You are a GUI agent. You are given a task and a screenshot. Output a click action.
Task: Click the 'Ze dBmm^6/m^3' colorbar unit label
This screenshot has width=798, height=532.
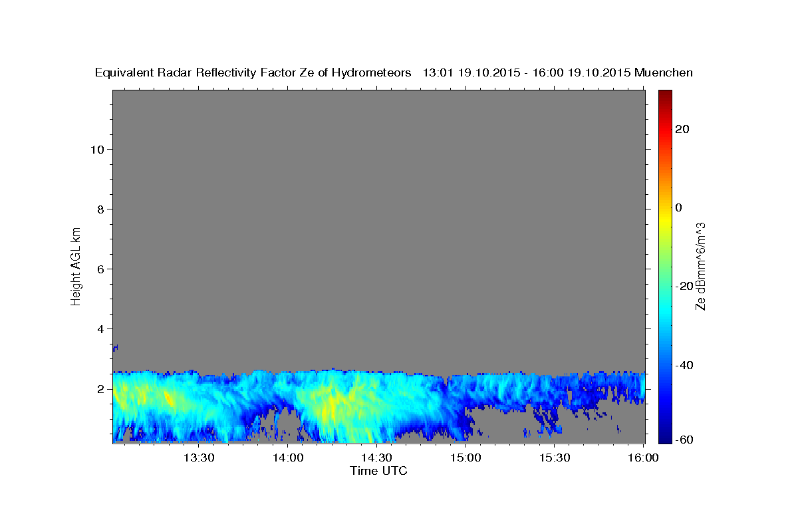(x=700, y=266)
